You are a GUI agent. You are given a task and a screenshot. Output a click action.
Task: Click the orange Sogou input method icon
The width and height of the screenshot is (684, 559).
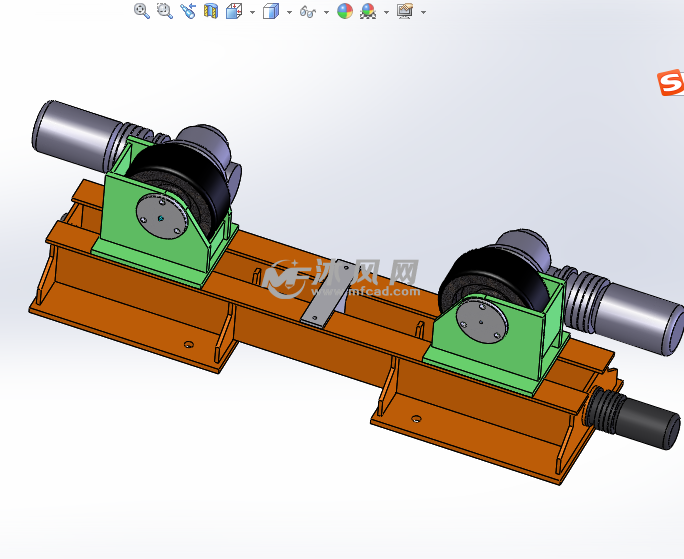[x=671, y=84]
